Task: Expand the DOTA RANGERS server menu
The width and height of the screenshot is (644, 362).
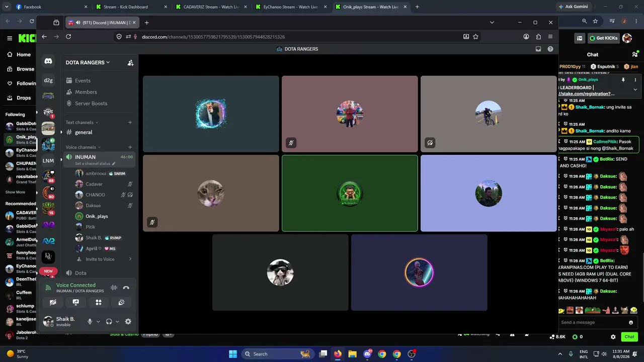Action: (x=88, y=62)
